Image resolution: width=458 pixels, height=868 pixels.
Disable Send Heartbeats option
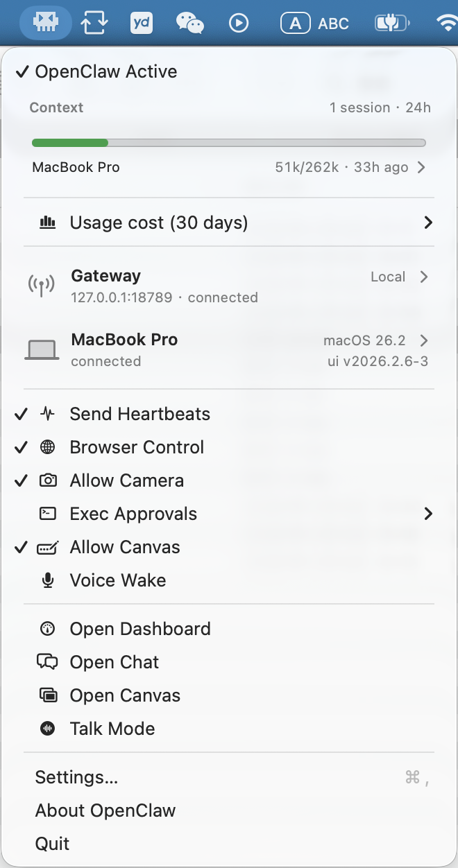[139, 414]
